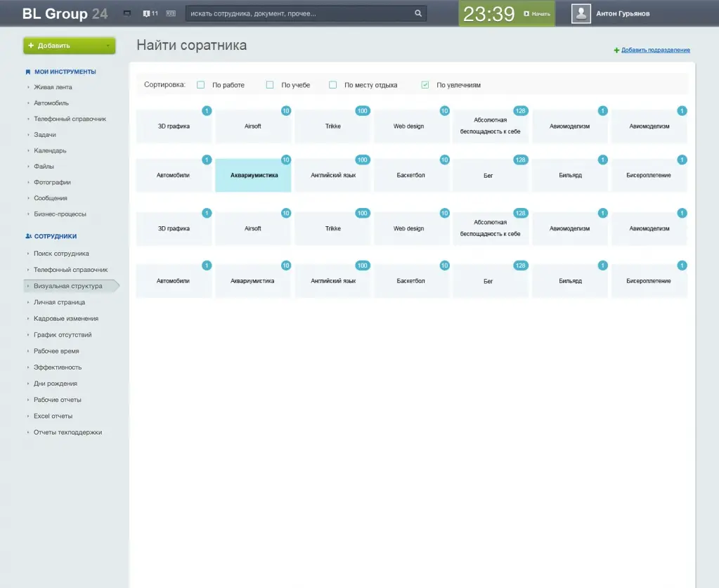Uncheck the По увлечениям checkbox
This screenshot has width=719, height=588.
425,85
